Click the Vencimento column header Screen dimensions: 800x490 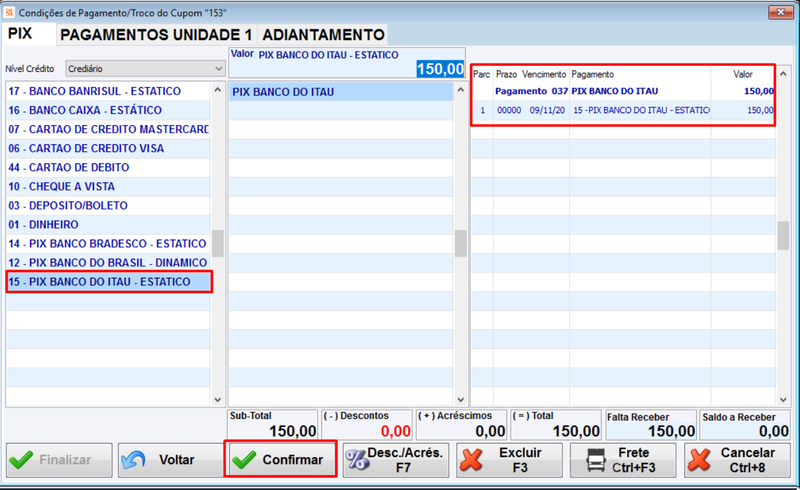coord(544,75)
